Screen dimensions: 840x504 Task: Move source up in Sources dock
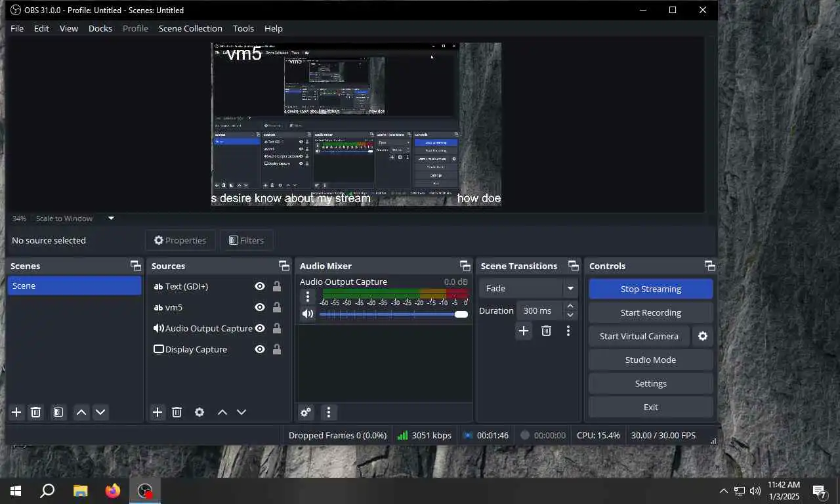222,412
